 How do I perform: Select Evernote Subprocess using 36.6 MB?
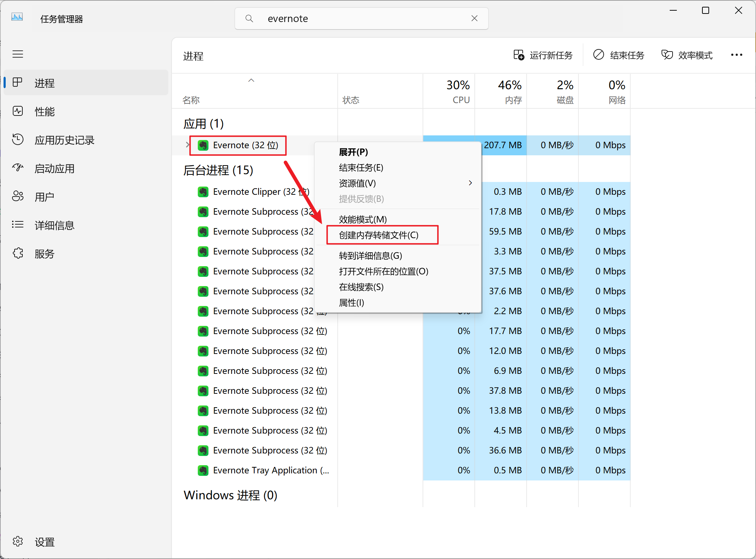pyautogui.click(x=401, y=450)
